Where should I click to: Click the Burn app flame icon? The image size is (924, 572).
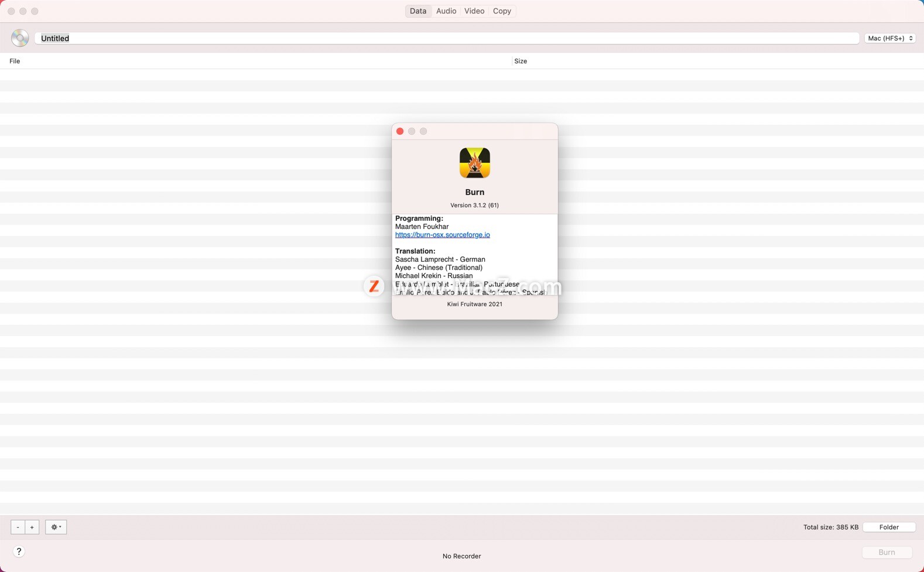(x=475, y=163)
